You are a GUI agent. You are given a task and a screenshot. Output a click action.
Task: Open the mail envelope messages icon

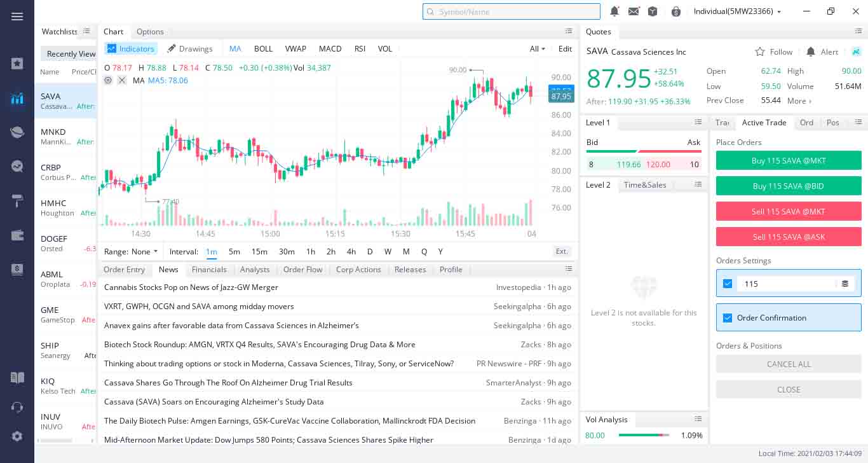click(x=634, y=11)
